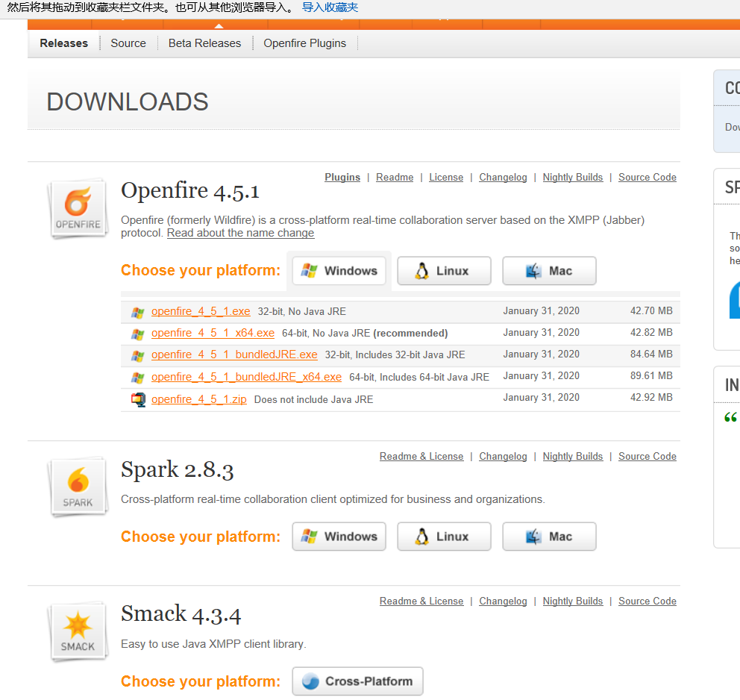This screenshot has height=700, width=740.
Task: Click the installer icon beside openfire_4_5_1.exe
Action: (138, 311)
